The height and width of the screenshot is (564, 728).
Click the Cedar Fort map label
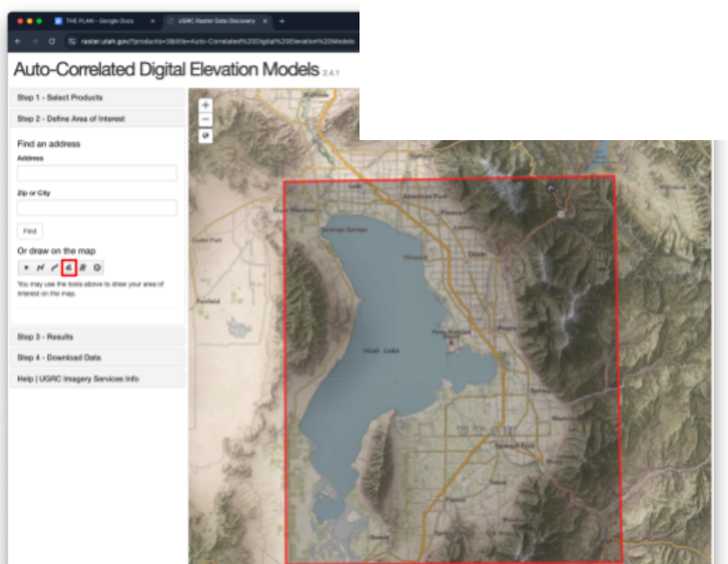coord(207,241)
